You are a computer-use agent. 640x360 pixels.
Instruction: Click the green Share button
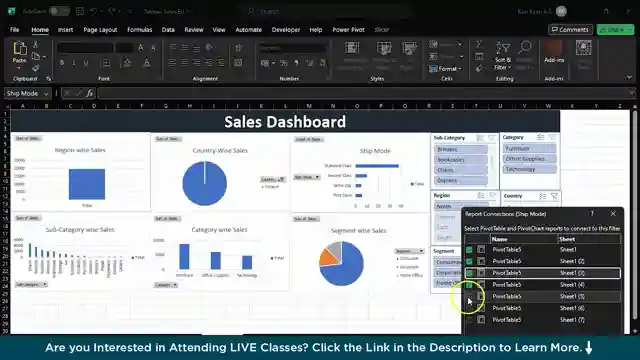615,29
